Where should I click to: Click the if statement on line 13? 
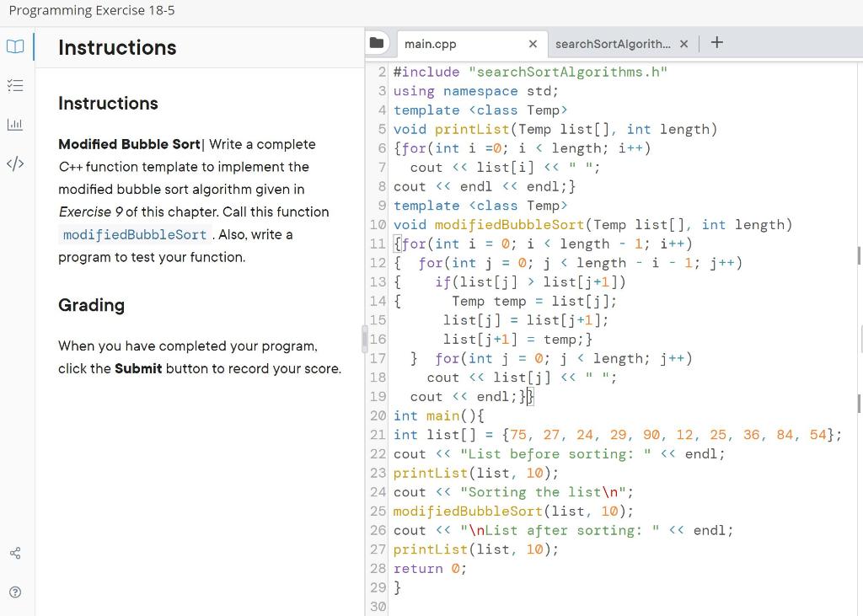coord(531,282)
